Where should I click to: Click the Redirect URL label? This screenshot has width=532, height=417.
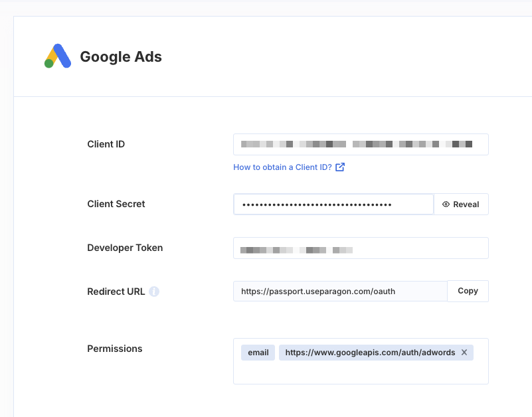click(116, 292)
